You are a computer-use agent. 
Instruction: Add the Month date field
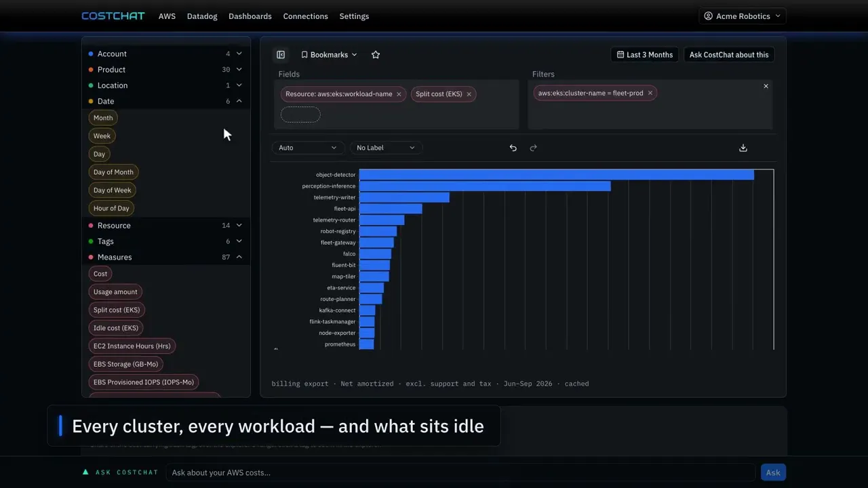tap(103, 118)
